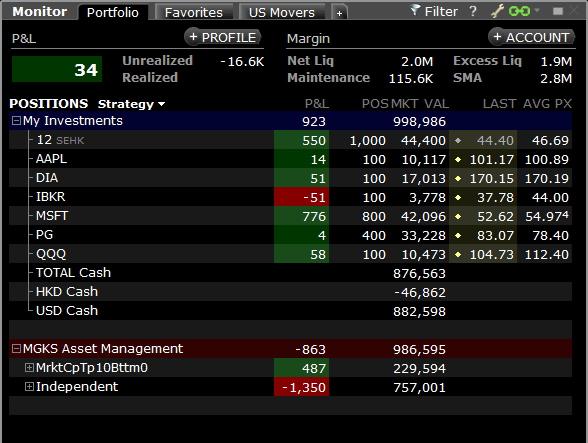Collapse the MGKS Asset Management group
Viewport: 588px width, 443px height.
click(x=16, y=349)
